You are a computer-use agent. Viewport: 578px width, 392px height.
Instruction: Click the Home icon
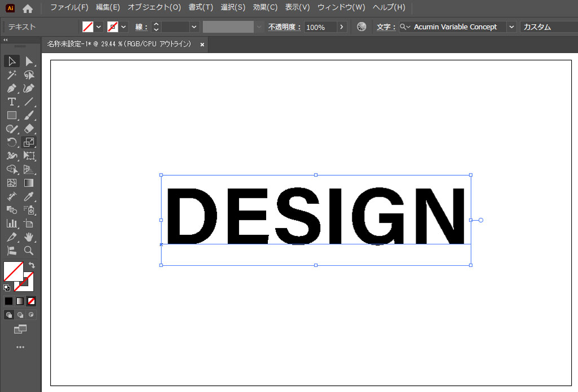(x=28, y=8)
